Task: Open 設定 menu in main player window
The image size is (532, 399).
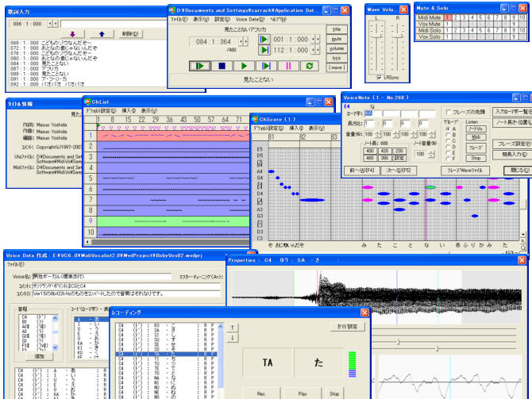Action: tap(222, 20)
